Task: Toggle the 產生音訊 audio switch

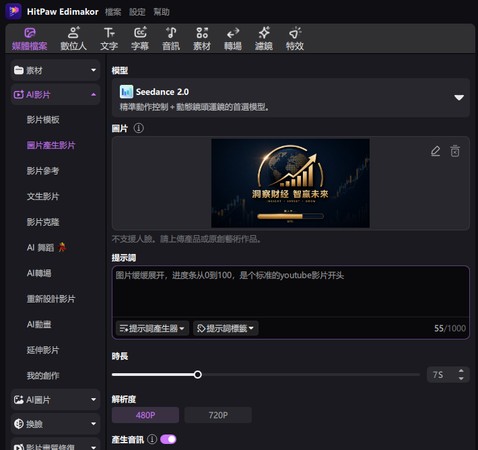Action: (168, 439)
